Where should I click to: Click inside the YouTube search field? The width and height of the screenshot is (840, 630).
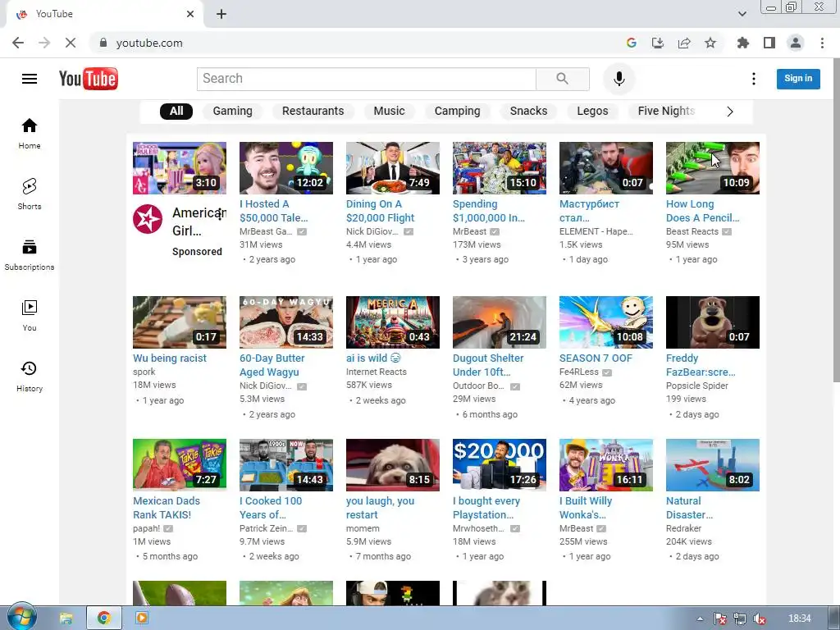(367, 79)
